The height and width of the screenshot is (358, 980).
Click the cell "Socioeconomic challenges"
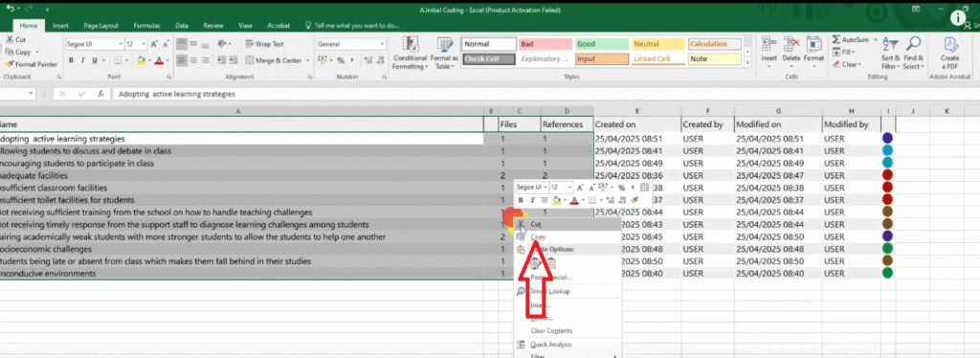[x=242, y=249]
